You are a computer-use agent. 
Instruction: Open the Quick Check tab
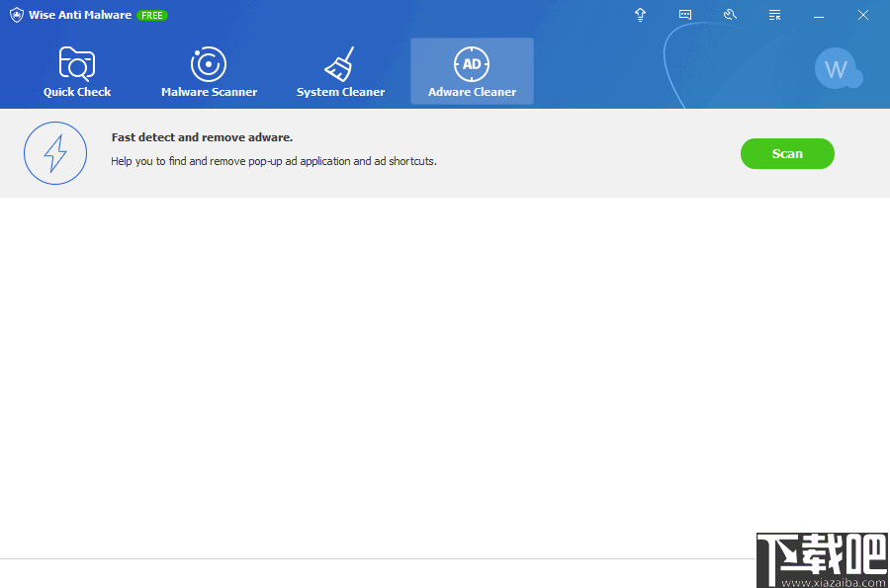tap(77, 72)
